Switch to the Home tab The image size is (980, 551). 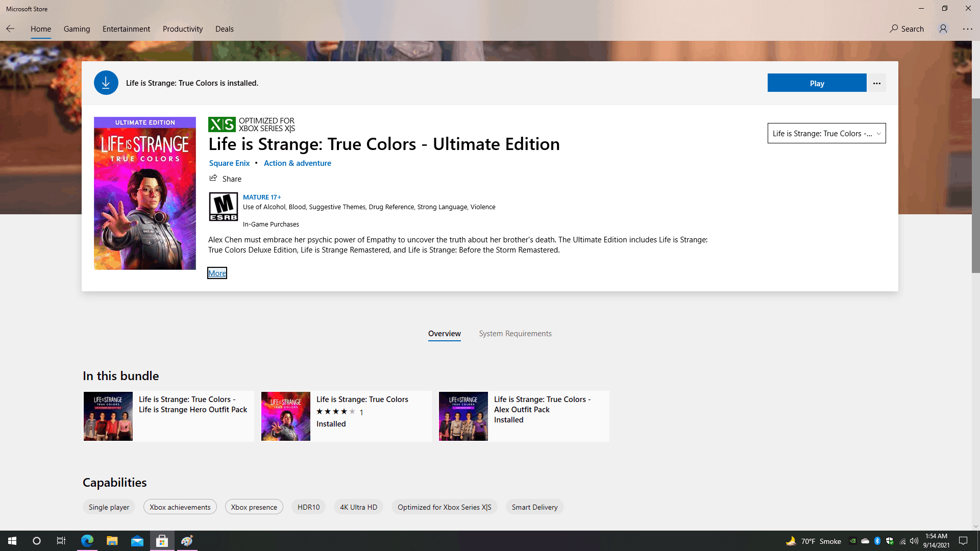point(41,29)
